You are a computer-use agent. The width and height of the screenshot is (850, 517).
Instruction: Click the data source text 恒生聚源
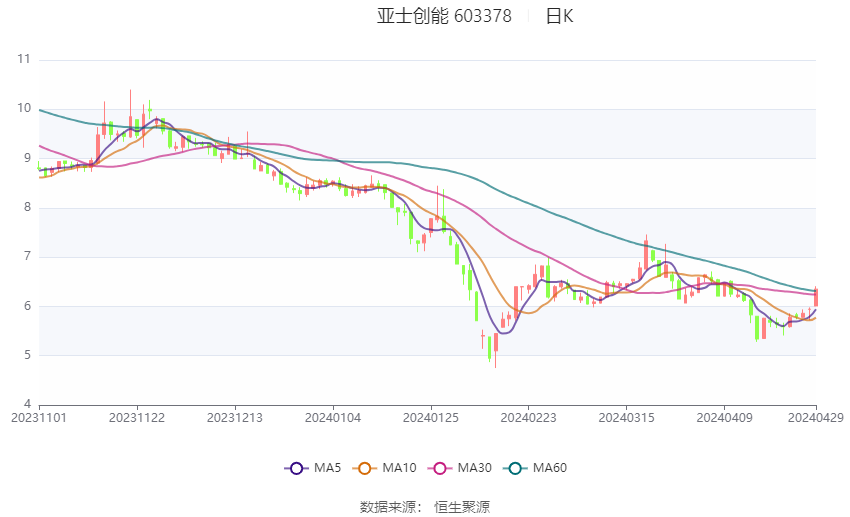click(x=462, y=507)
